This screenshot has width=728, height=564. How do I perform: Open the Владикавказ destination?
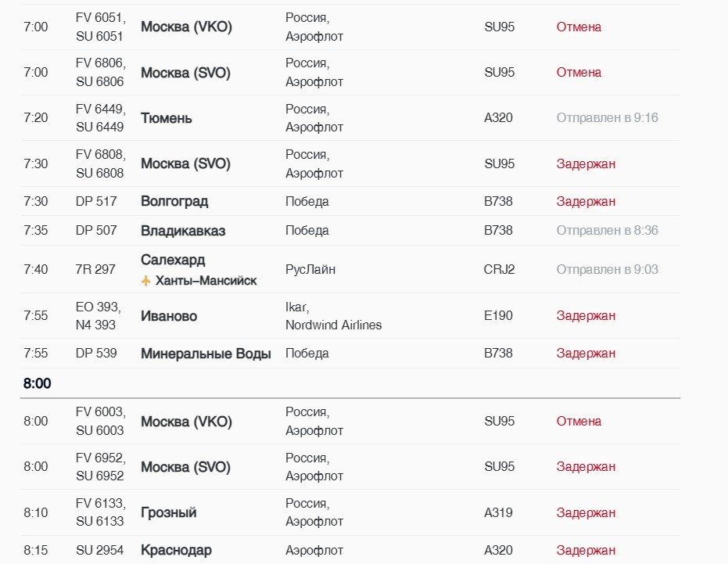183,230
